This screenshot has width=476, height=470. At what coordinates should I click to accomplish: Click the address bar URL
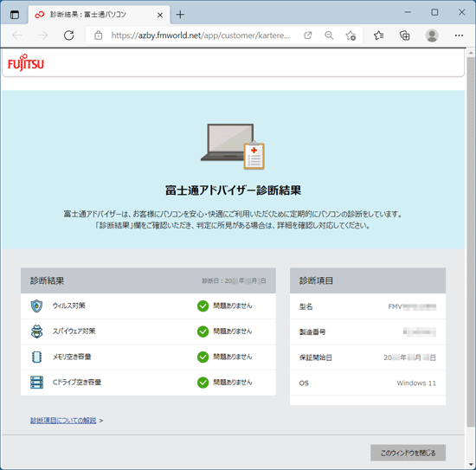pyautogui.click(x=201, y=35)
